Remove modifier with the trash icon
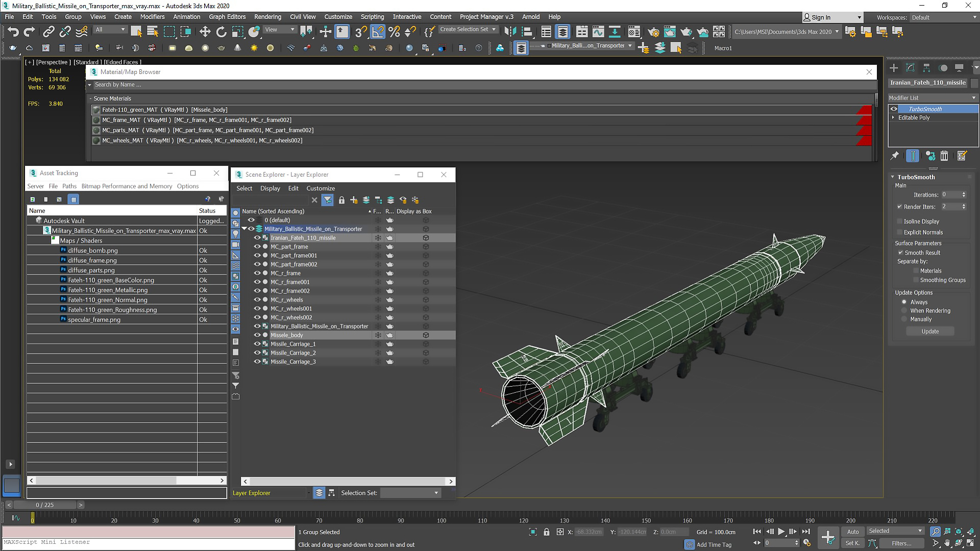 [944, 156]
